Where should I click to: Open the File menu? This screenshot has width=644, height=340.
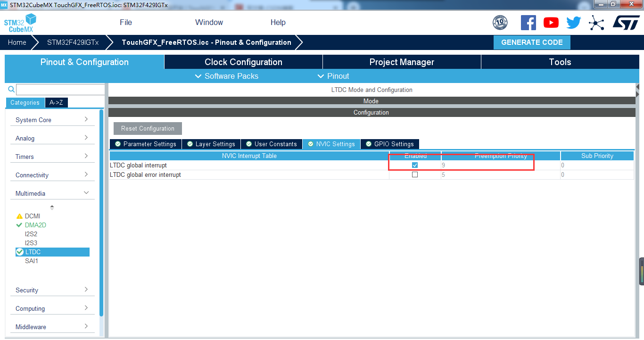pos(126,22)
